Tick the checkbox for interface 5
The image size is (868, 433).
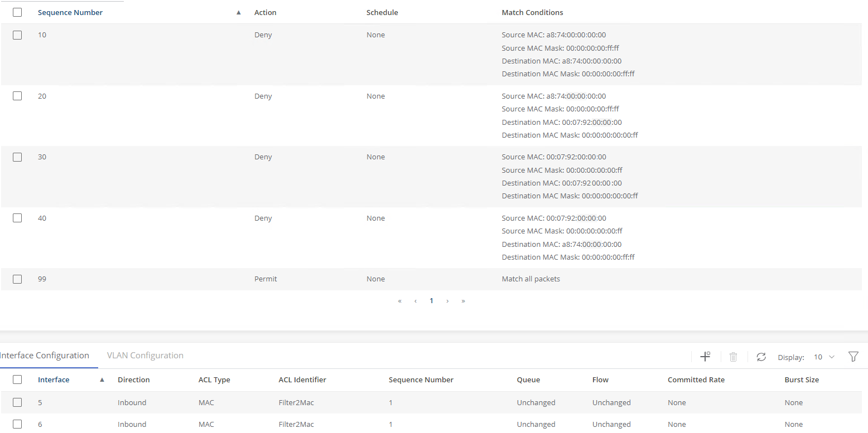click(x=17, y=402)
